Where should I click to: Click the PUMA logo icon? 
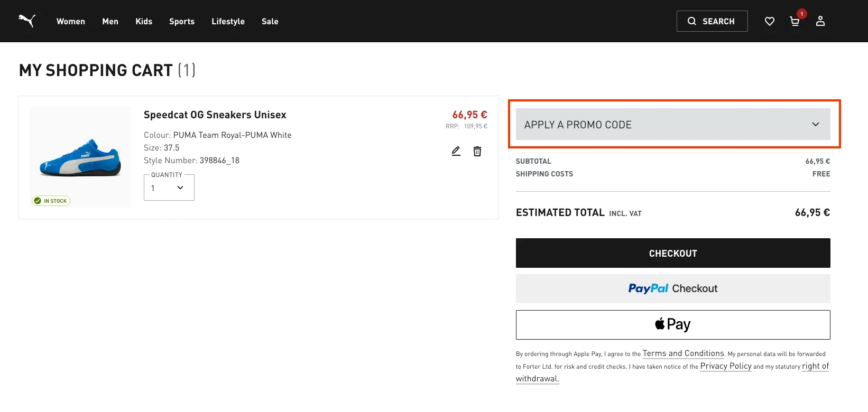(27, 21)
